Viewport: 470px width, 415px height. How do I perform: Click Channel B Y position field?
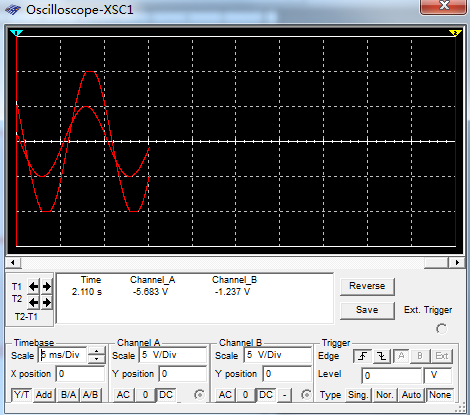point(287,374)
